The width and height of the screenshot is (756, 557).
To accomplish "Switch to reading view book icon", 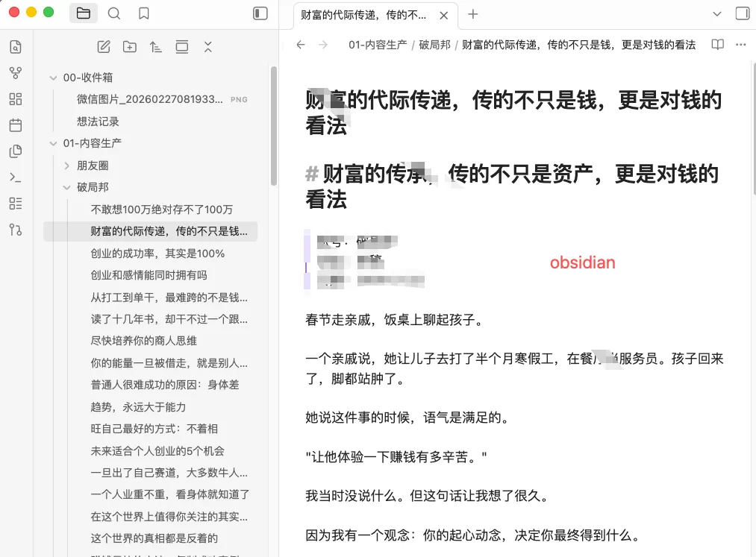I will point(718,45).
